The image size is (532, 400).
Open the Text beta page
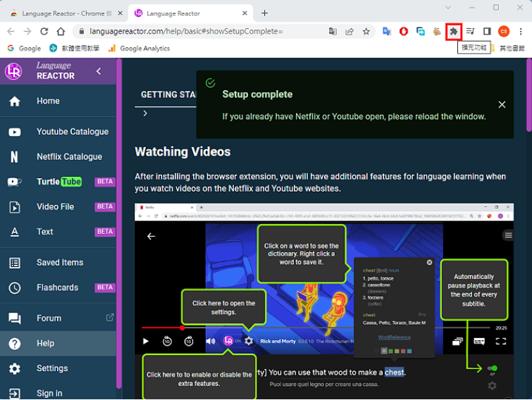pos(58,232)
